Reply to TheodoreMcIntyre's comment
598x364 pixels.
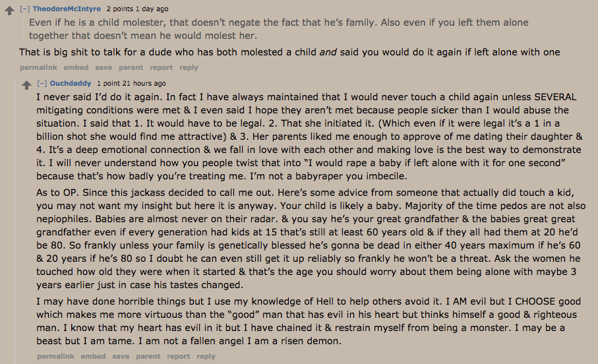point(189,67)
